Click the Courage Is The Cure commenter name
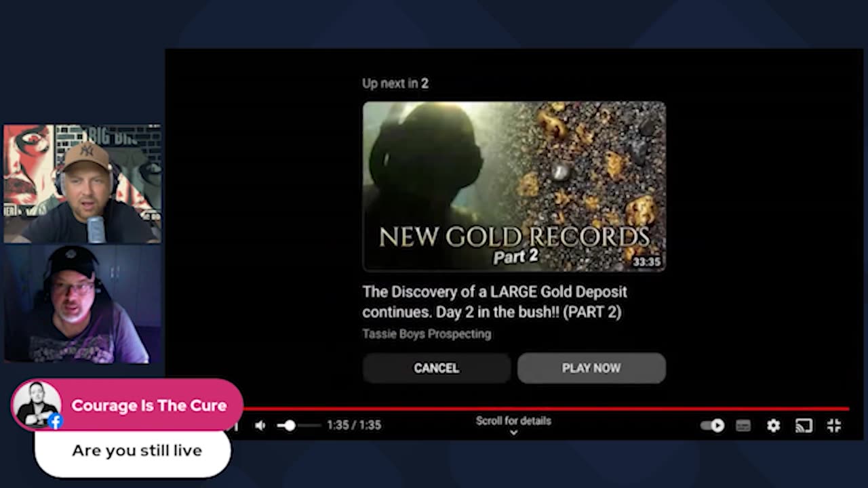The width and height of the screenshot is (868, 488). (x=149, y=405)
